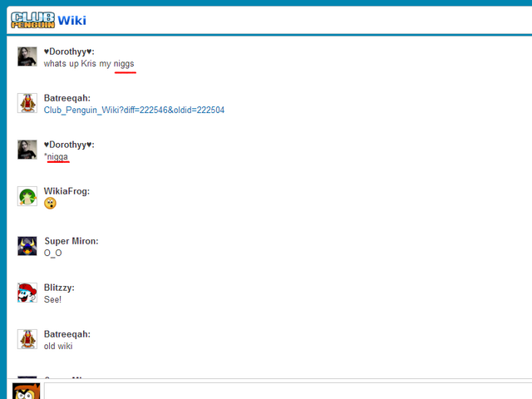Click your own avatar beside the input box

click(x=26, y=392)
